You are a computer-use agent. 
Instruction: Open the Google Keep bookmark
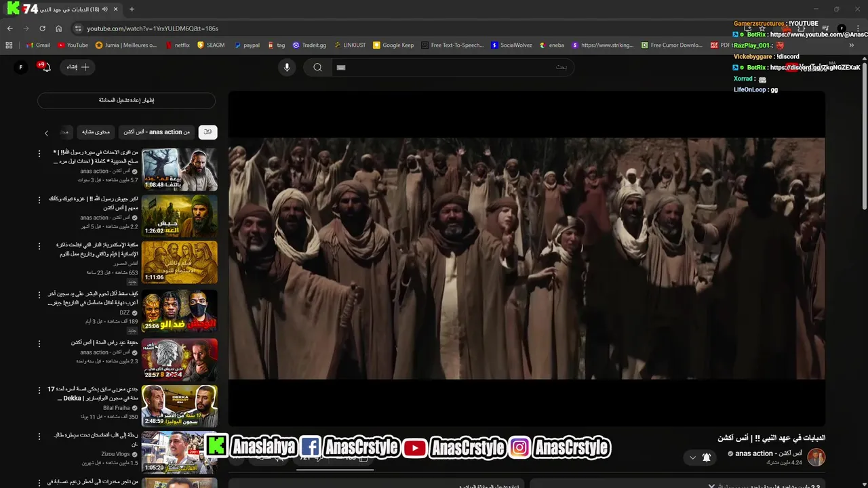(x=393, y=45)
